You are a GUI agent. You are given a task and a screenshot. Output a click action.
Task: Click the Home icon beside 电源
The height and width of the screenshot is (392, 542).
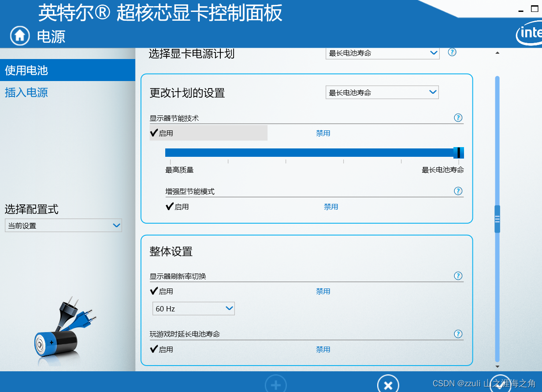tap(20, 35)
